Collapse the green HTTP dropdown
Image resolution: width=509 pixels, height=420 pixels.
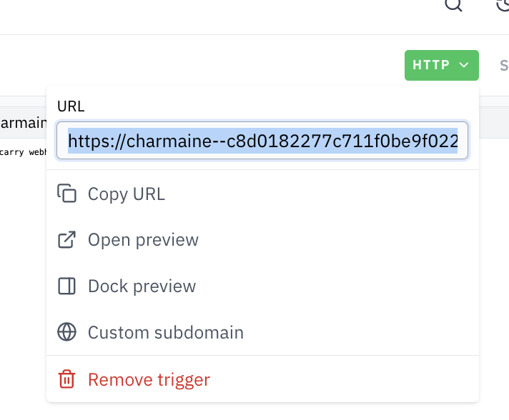440,65
